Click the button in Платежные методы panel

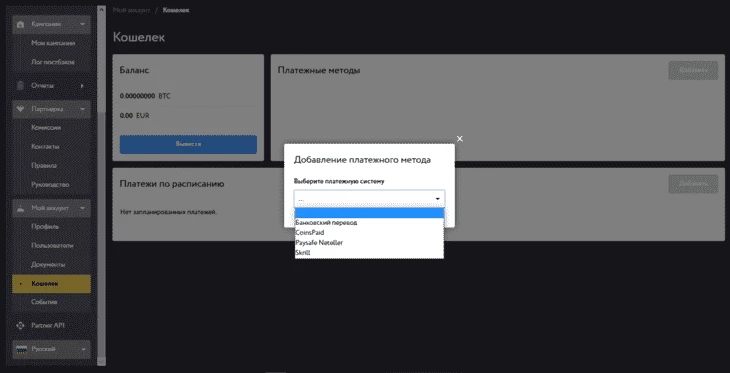tap(693, 70)
